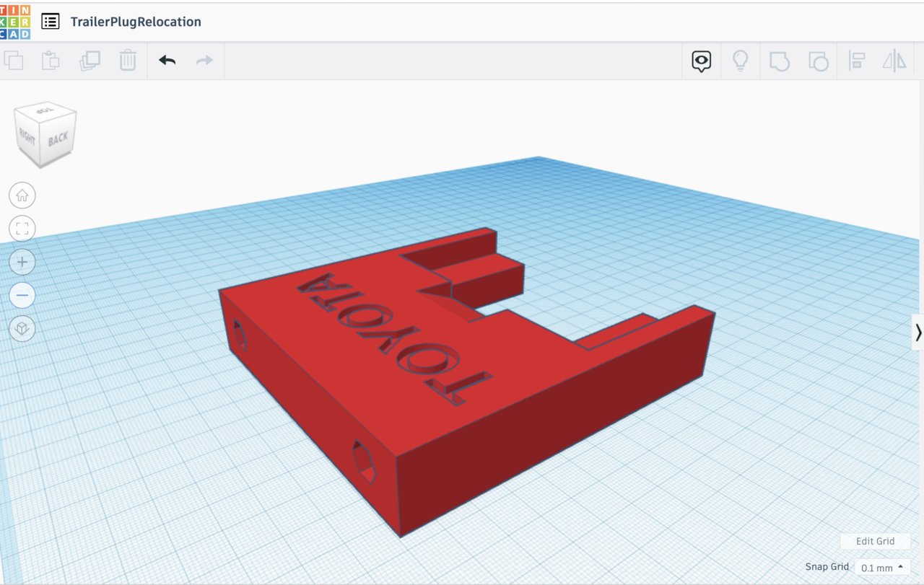
Task: Click the Group shapes icon
Action: pos(780,61)
